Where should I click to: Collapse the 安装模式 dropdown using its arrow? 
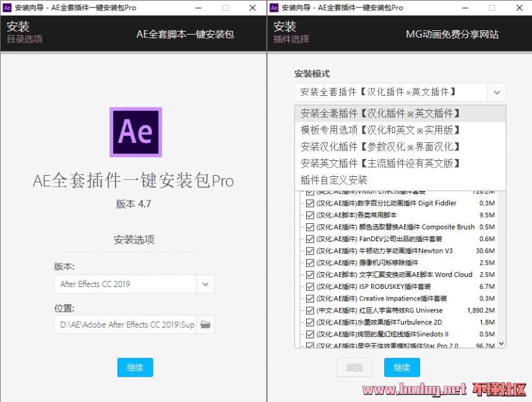pos(497,93)
